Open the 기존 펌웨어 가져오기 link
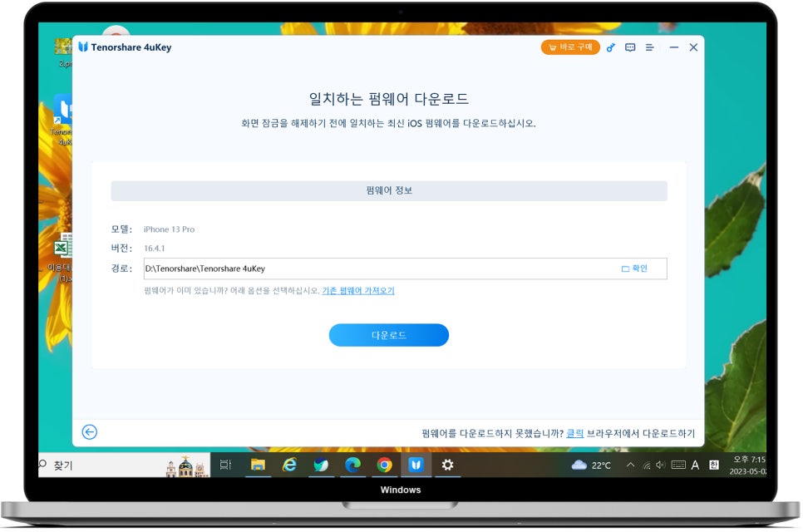 click(x=358, y=291)
